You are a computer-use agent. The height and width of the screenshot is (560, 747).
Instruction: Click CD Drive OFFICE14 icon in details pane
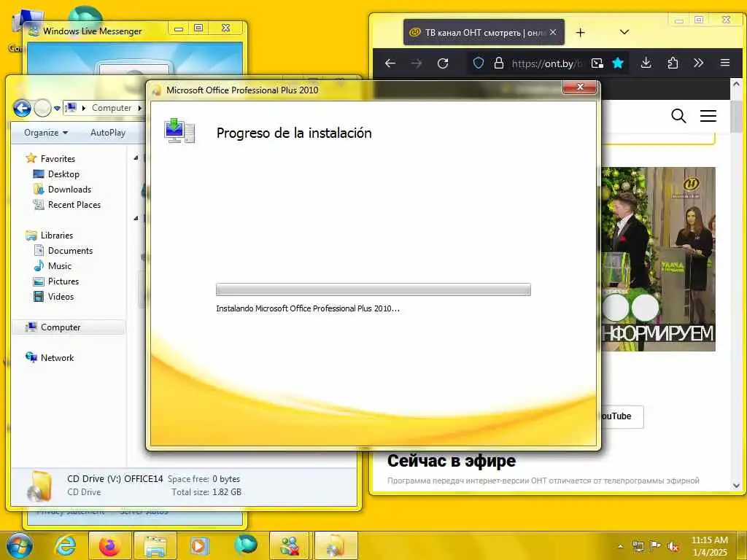[x=40, y=486]
